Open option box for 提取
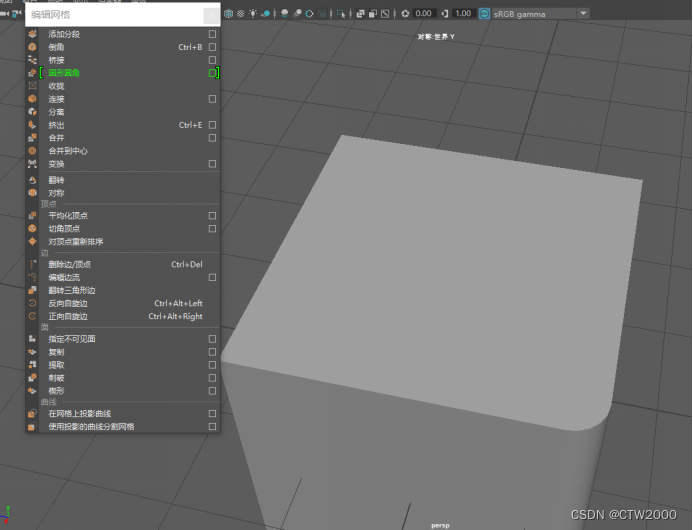Screen dimensions: 693x530 click(212, 365)
